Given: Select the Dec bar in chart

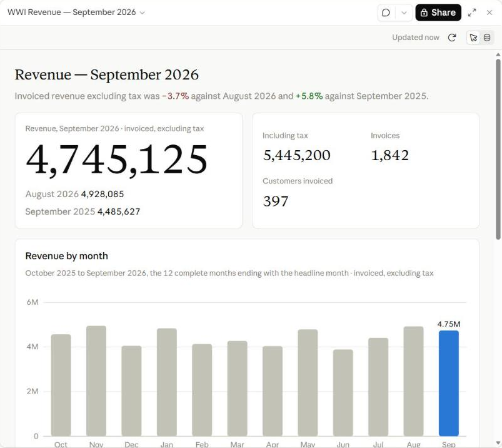Looking at the screenshot, I should click(x=131, y=391).
